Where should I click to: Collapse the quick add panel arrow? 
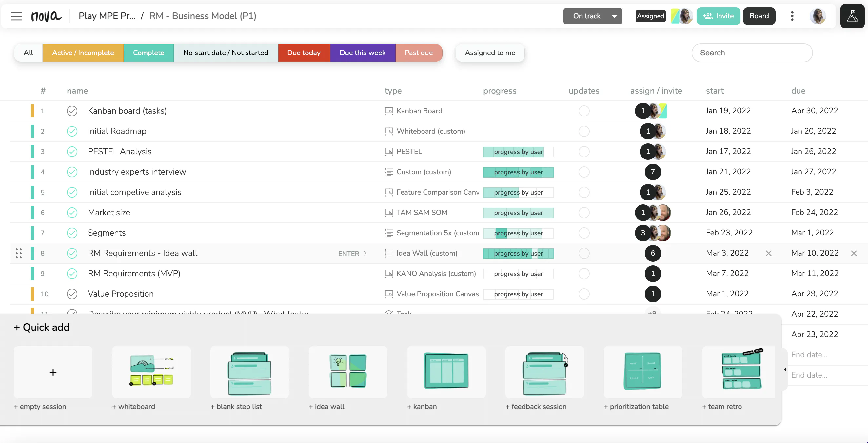click(x=785, y=369)
